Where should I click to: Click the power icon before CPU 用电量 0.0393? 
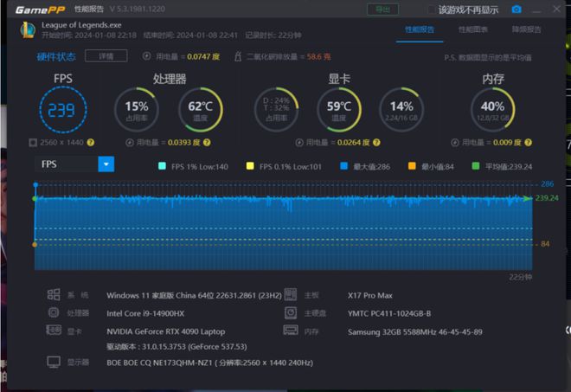130,143
